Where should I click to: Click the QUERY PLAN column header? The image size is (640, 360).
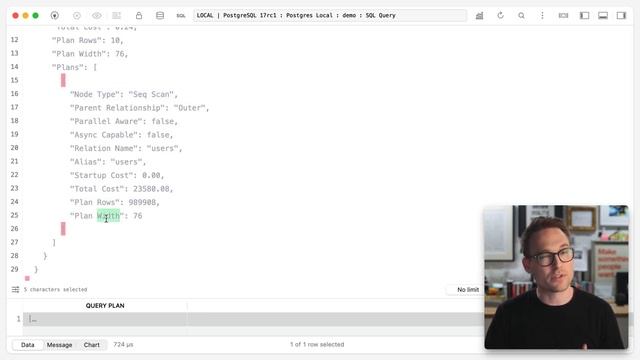(x=105, y=306)
